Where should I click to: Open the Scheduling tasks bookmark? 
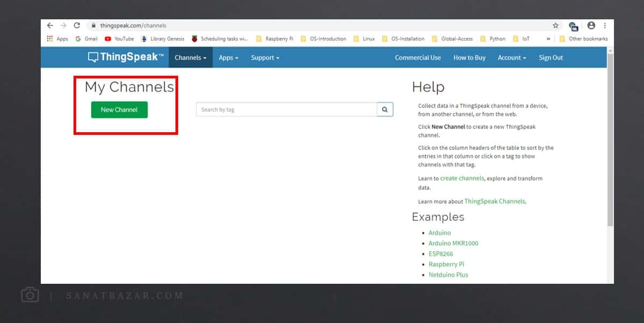[x=220, y=39]
